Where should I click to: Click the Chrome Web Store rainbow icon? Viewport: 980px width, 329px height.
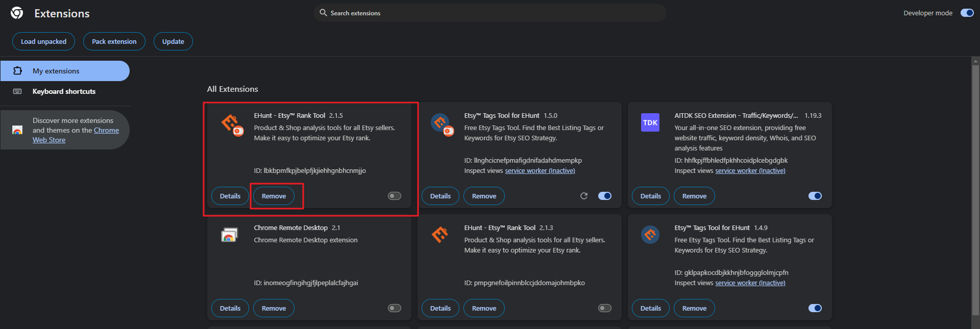[x=17, y=130]
